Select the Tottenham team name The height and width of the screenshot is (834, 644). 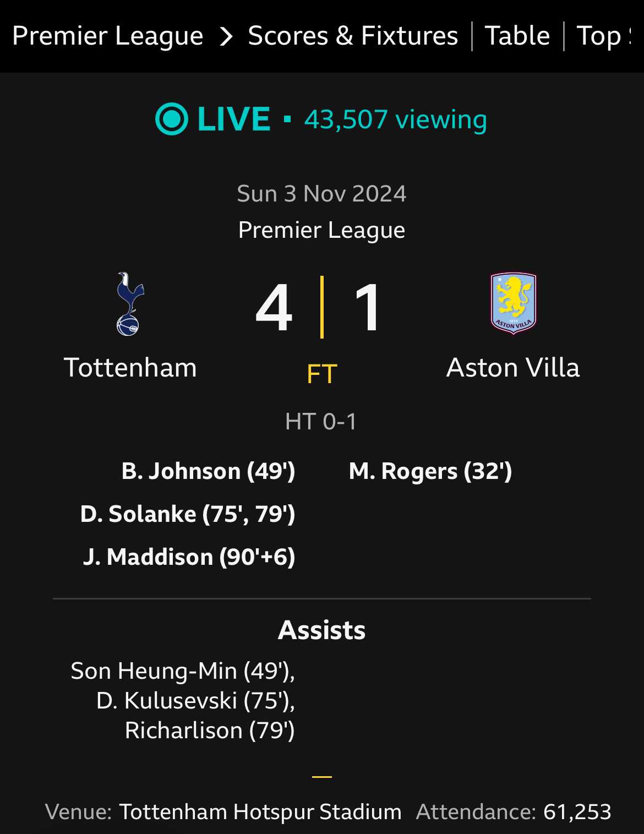coord(130,367)
